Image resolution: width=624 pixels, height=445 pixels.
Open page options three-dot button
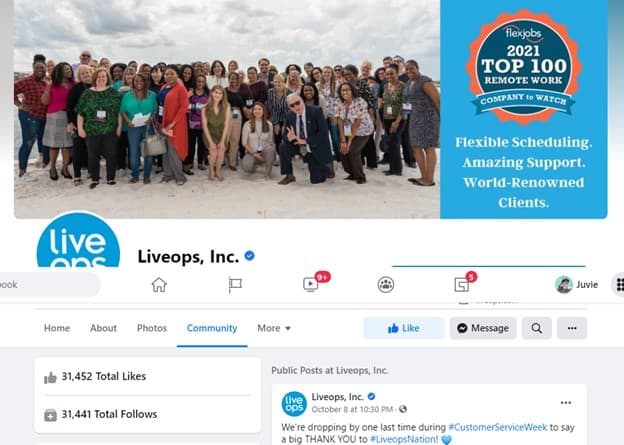(572, 328)
